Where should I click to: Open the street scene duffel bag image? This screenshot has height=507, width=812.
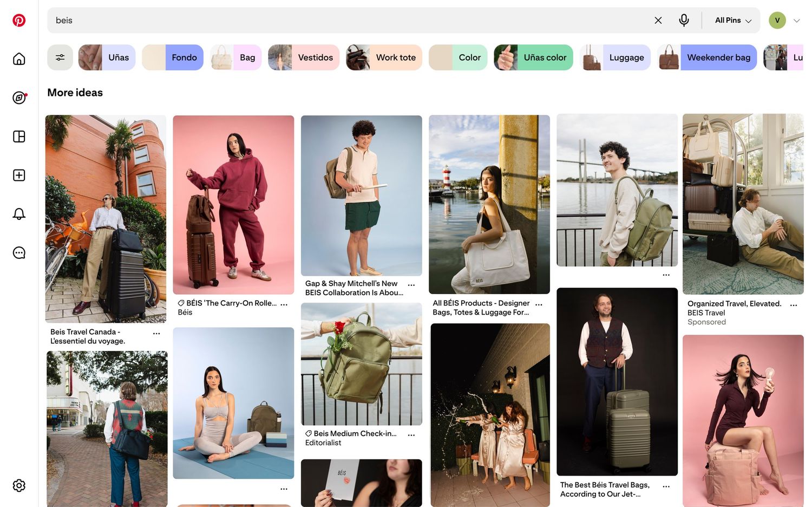point(107,429)
